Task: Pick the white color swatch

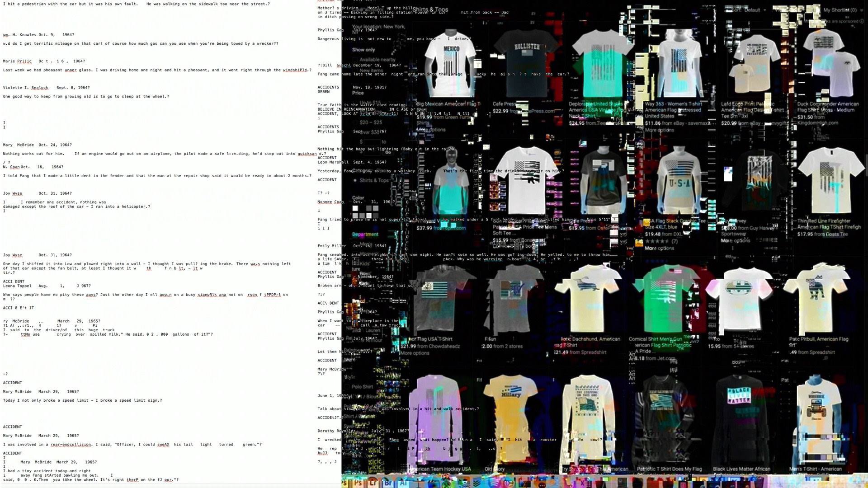Action: 355,208
